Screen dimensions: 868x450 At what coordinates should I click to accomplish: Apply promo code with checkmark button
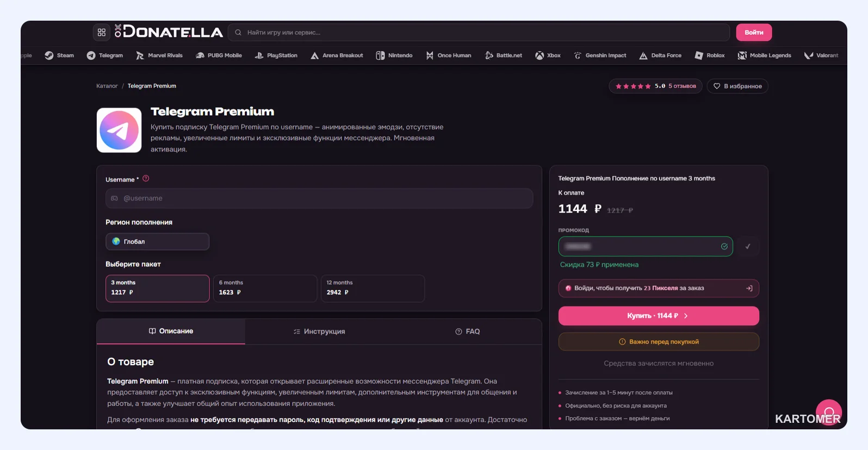pyautogui.click(x=748, y=247)
